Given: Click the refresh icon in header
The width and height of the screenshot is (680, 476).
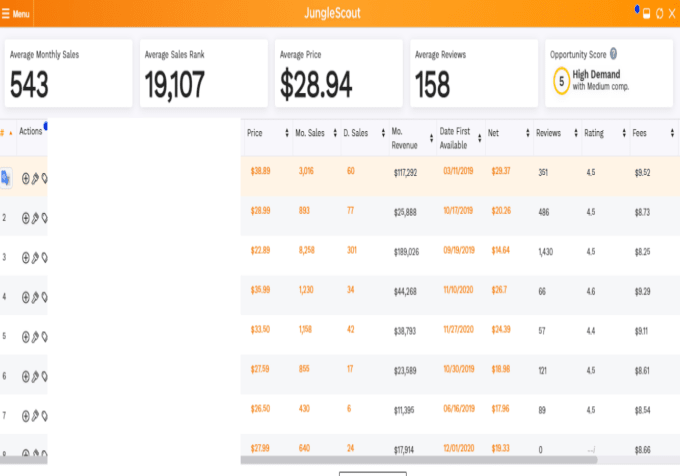Looking at the screenshot, I should click(659, 14).
